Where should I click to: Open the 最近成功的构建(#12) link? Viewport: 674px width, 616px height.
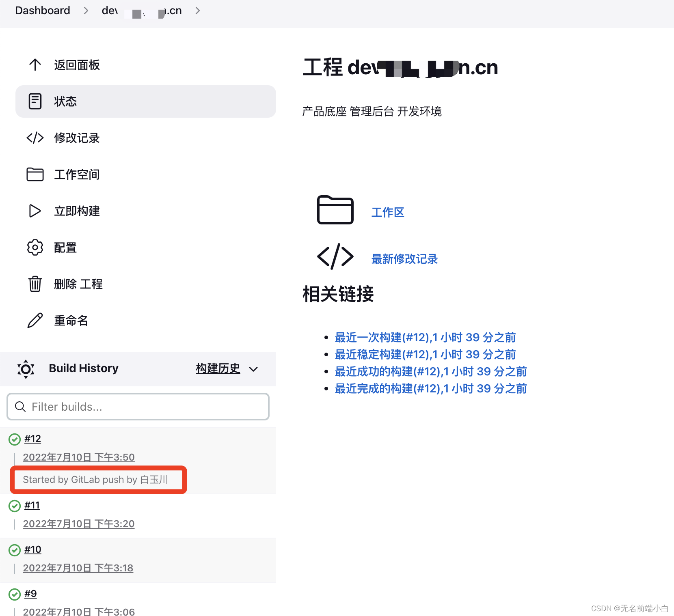431,371
